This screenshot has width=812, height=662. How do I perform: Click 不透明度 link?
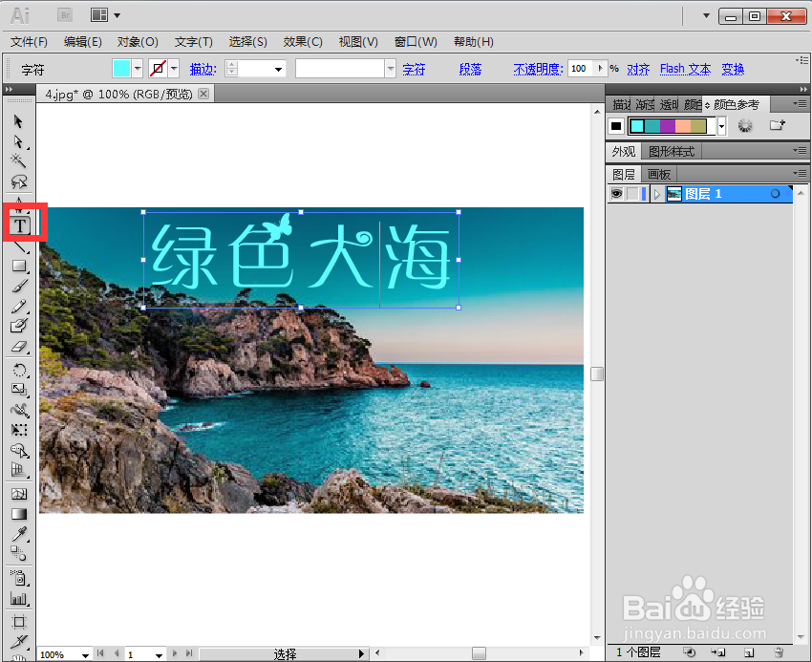click(538, 69)
